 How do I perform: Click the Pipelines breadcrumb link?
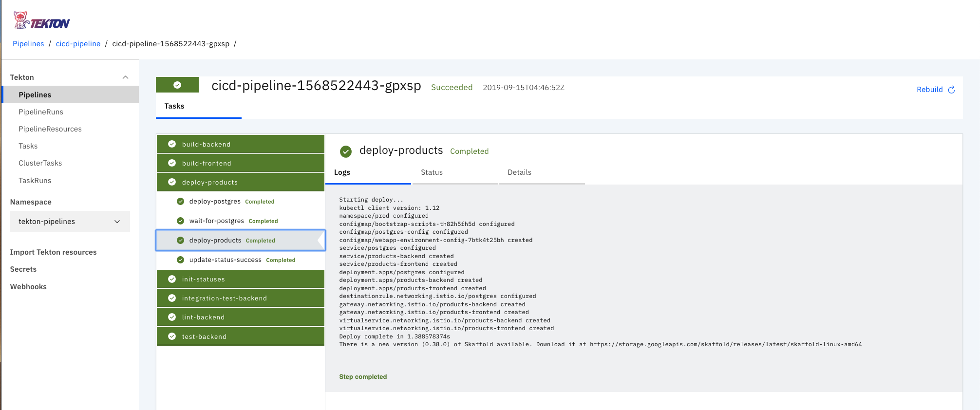tap(28, 44)
